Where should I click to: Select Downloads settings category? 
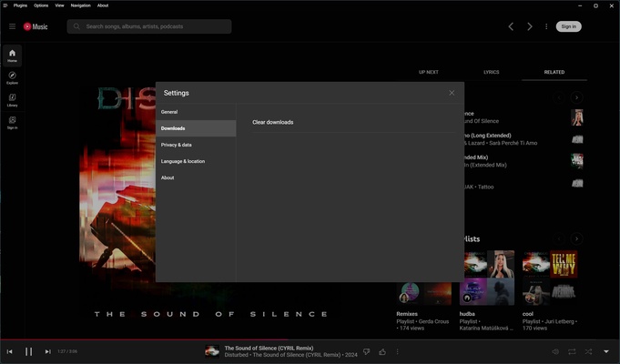click(196, 128)
